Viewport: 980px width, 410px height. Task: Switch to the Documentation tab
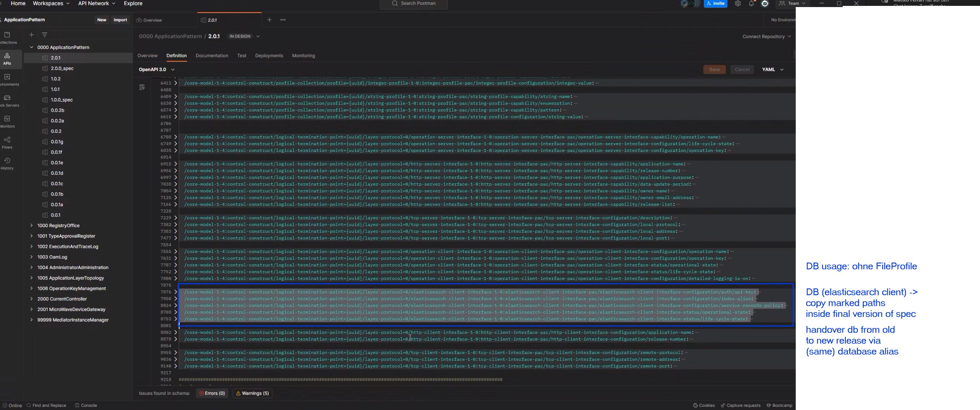point(212,56)
